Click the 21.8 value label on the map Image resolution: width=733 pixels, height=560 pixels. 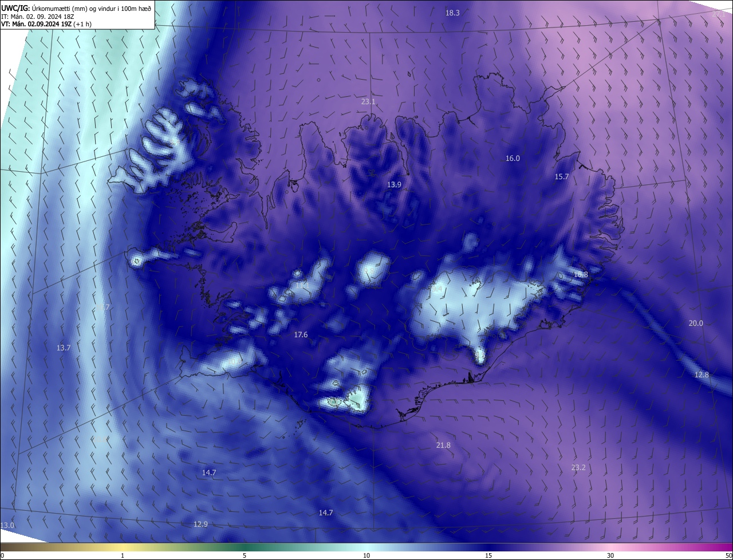tap(443, 445)
